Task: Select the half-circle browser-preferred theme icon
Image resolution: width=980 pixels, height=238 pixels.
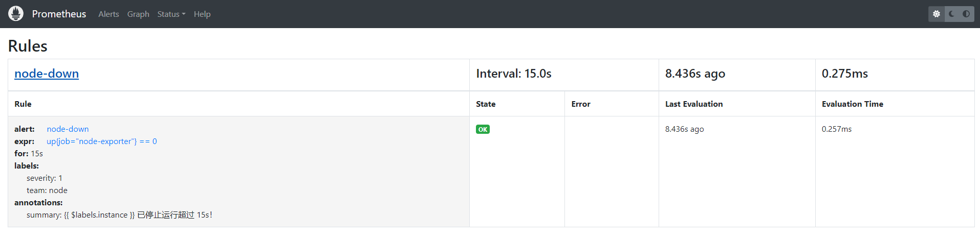Action: [x=966, y=14]
